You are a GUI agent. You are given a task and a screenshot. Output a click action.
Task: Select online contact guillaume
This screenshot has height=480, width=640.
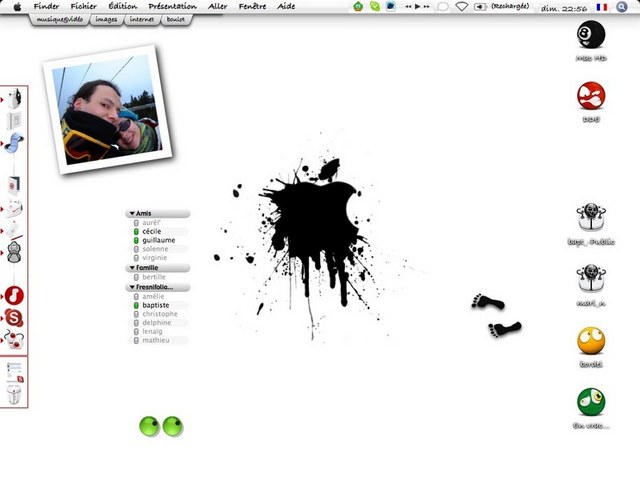click(x=158, y=240)
